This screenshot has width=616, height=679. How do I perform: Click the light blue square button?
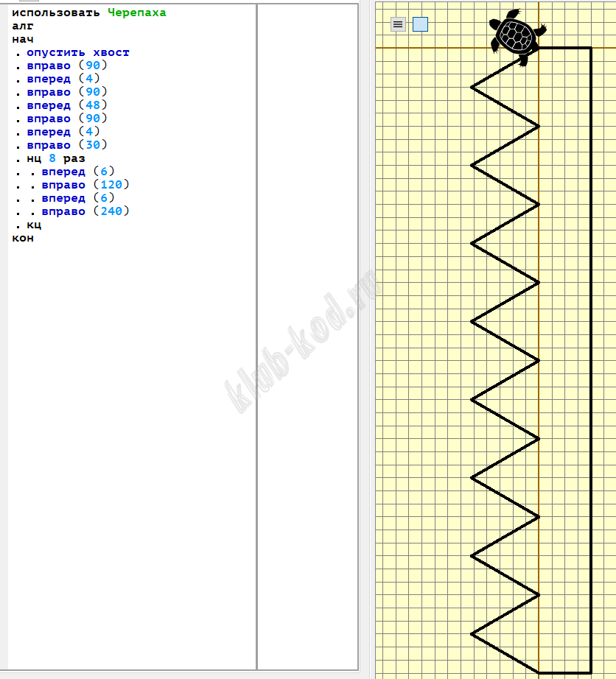pyautogui.click(x=420, y=24)
